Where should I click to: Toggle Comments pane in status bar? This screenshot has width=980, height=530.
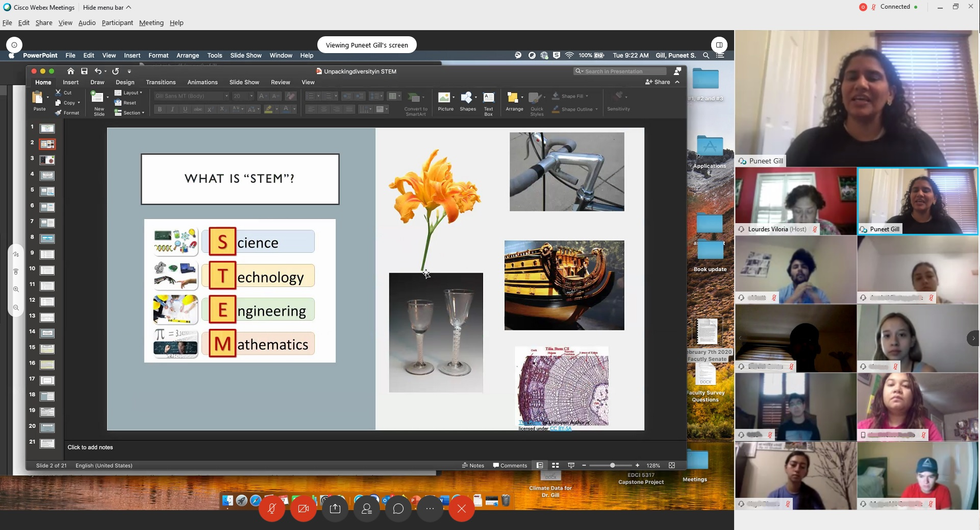coord(510,465)
